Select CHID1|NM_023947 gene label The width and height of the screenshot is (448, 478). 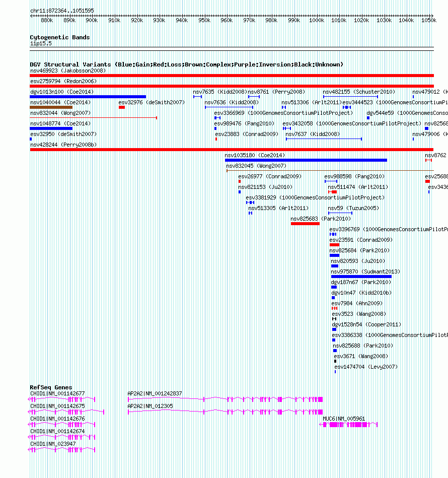[53, 444]
